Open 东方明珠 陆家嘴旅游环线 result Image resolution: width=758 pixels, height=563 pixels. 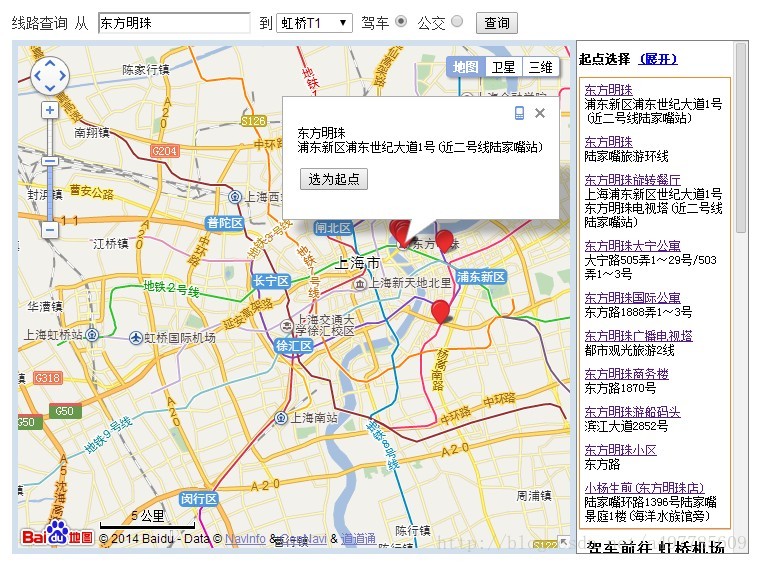pyautogui.click(x=608, y=142)
